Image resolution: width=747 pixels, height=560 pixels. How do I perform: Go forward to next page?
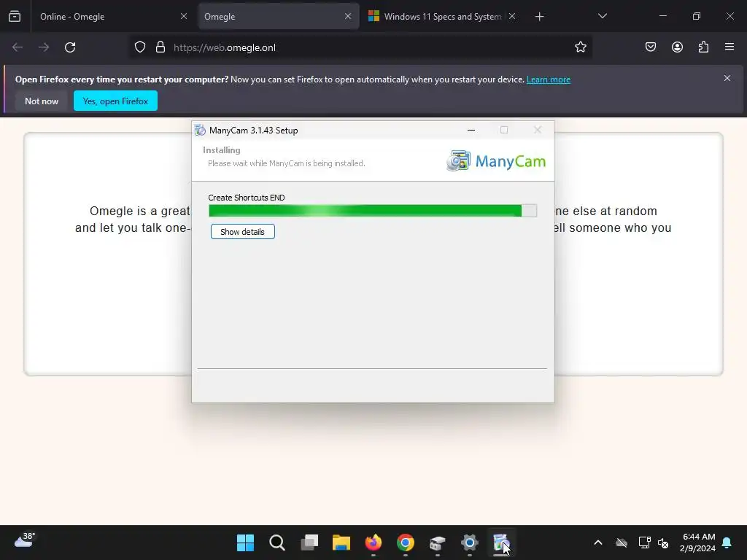44,47
